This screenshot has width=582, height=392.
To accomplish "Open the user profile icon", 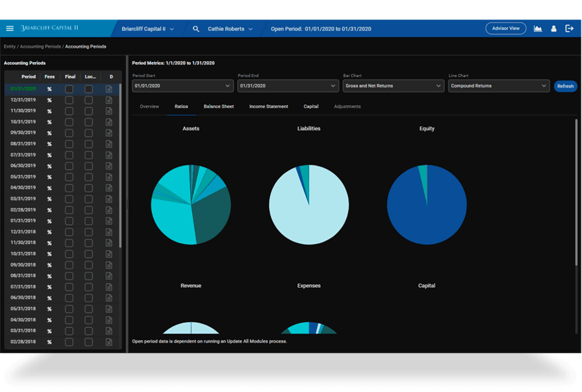I will pos(554,28).
